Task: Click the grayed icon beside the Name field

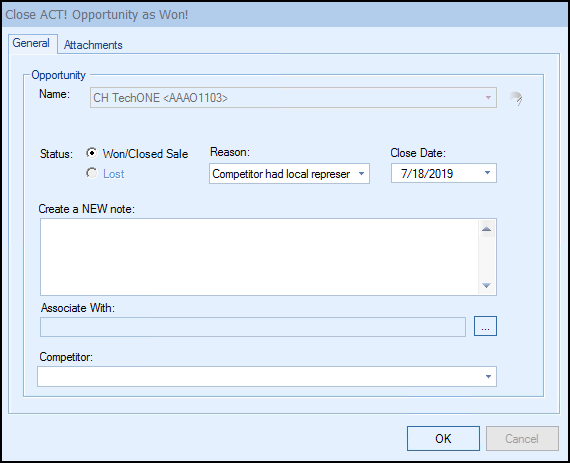Action: click(515, 98)
